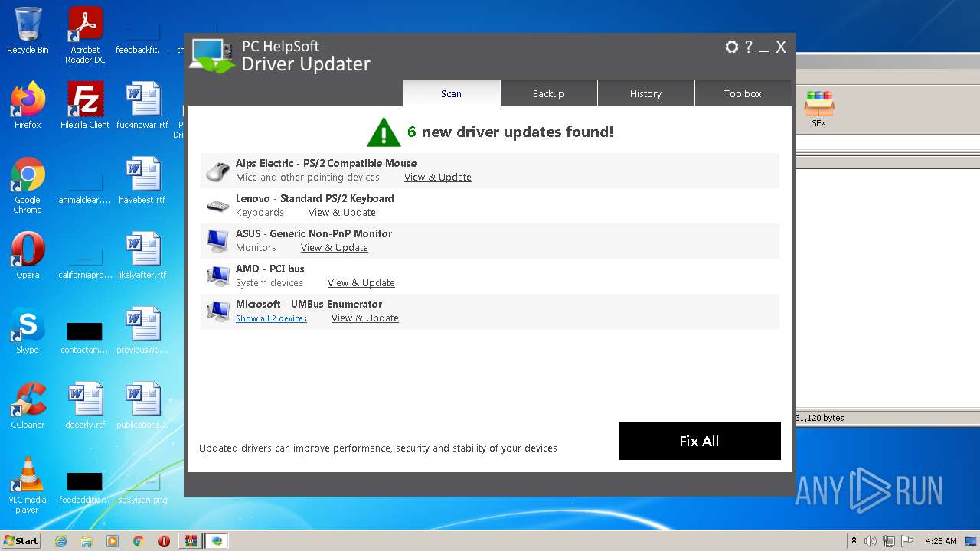The height and width of the screenshot is (551, 980).
Task: Launch VLC media player shortcut
Action: click(28, 485)
